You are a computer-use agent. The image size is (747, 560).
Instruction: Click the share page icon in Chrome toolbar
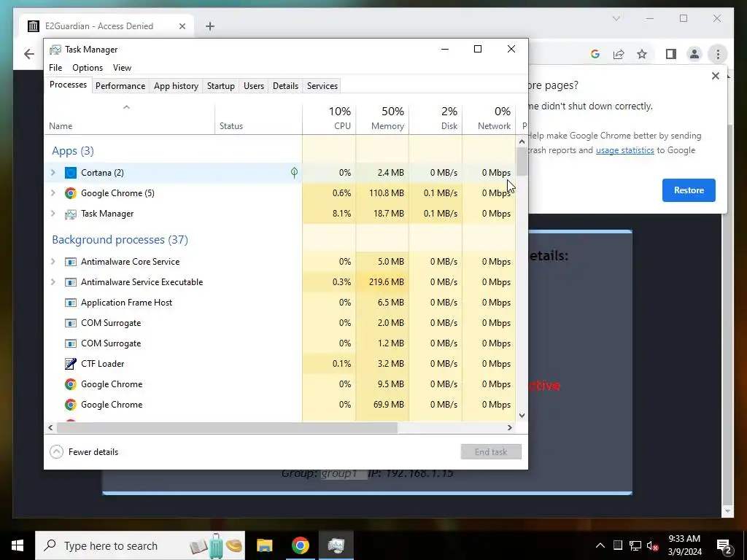[x=619, y=54]
